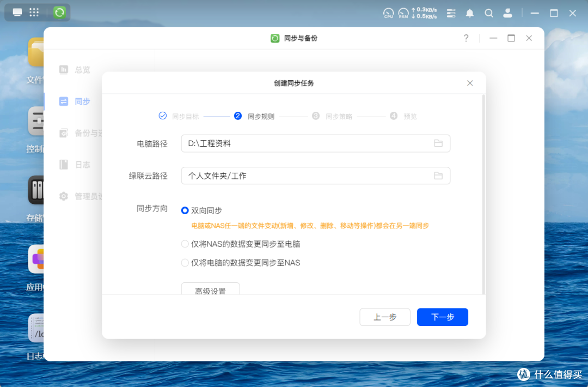
Task: Select 仅将电脑的数据变更同步至NAS option
Action: [241, 263]
